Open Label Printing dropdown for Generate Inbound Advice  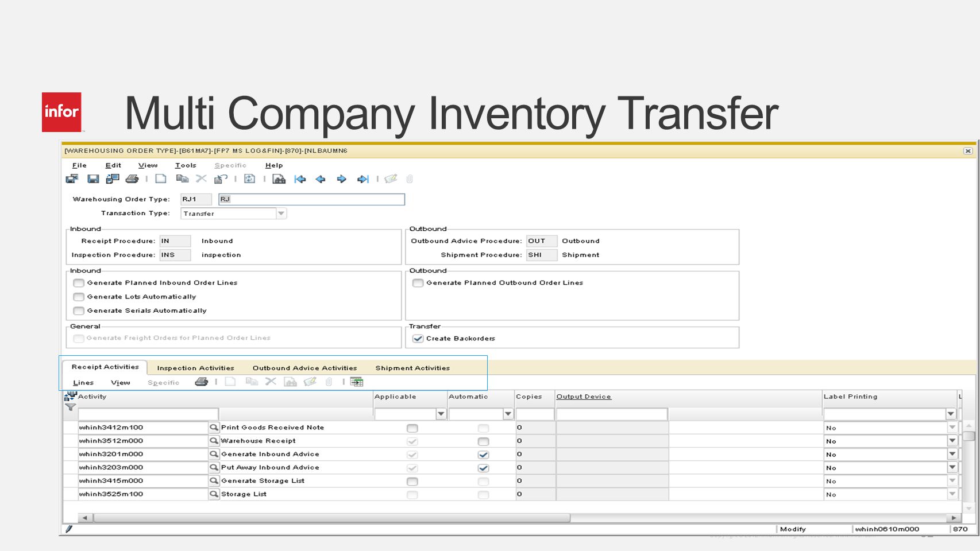click(952, 454)
